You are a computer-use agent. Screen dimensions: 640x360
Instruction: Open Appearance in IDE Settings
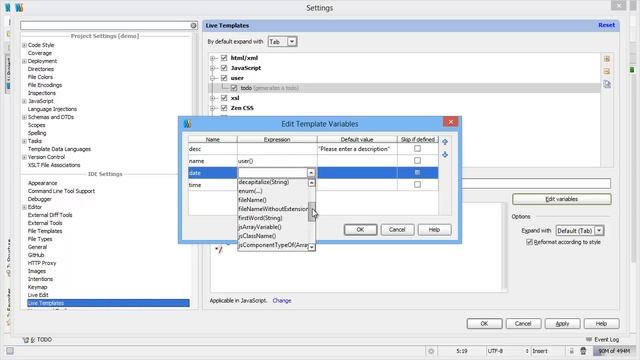coord(42,183)
